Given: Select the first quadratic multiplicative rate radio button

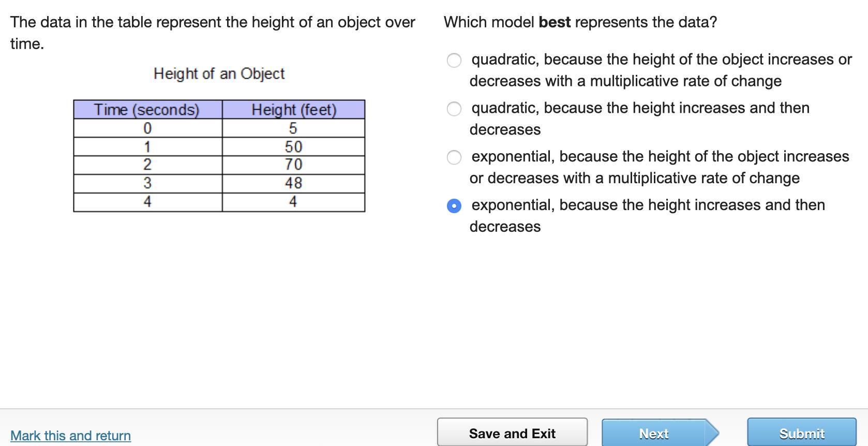Looking at the screenshot, I should point(454,61).
